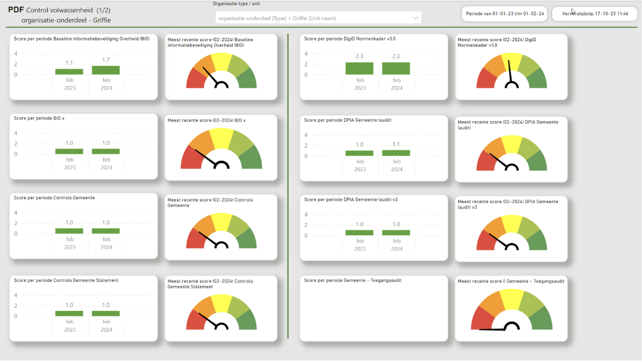The image size is (642, 364).
Task: Click the DPIA Gemeente (audit) gauge
Action: (x=512, y=153)
